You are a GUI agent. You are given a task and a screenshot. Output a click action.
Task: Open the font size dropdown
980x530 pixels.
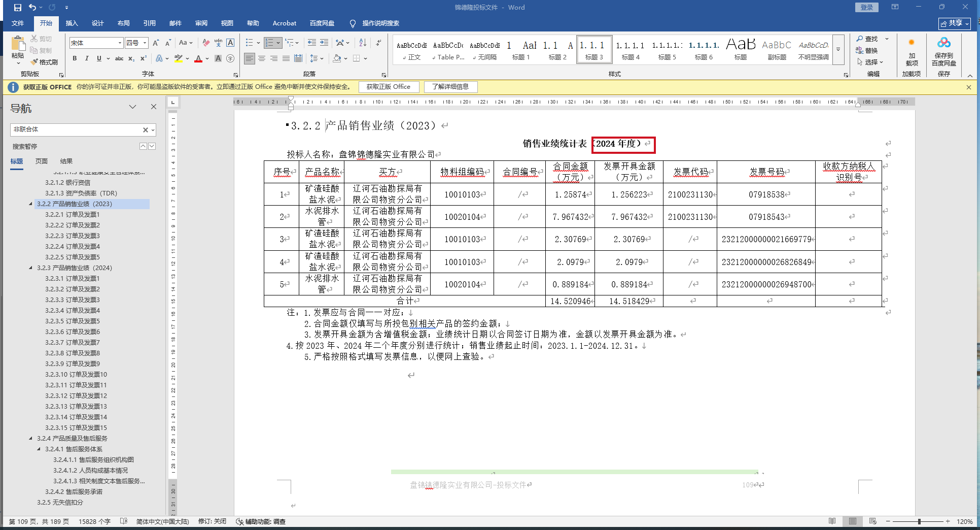click(x=145, y=43)
